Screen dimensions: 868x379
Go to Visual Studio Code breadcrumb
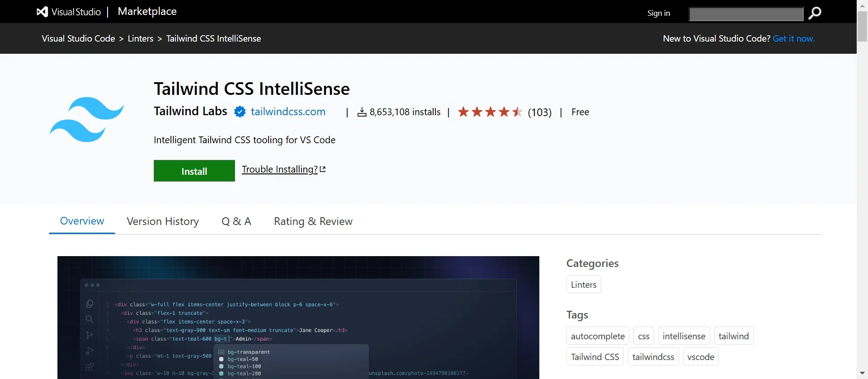tap(78, 38)
